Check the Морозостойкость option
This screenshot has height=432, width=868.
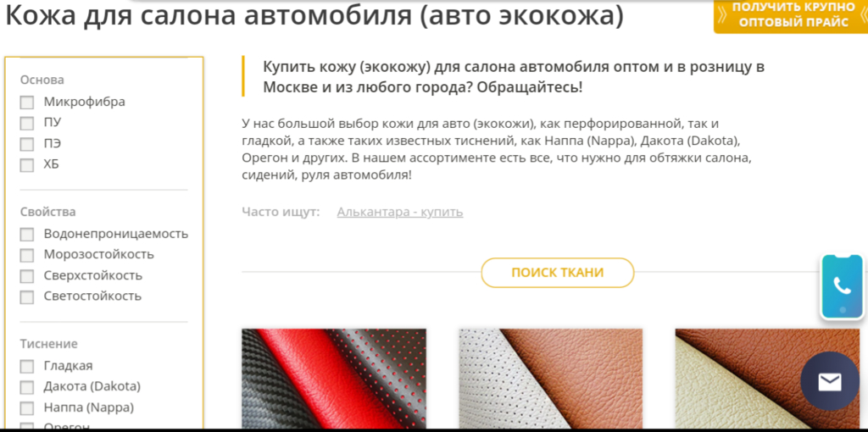pyautogui.click(x=27, y=255)
